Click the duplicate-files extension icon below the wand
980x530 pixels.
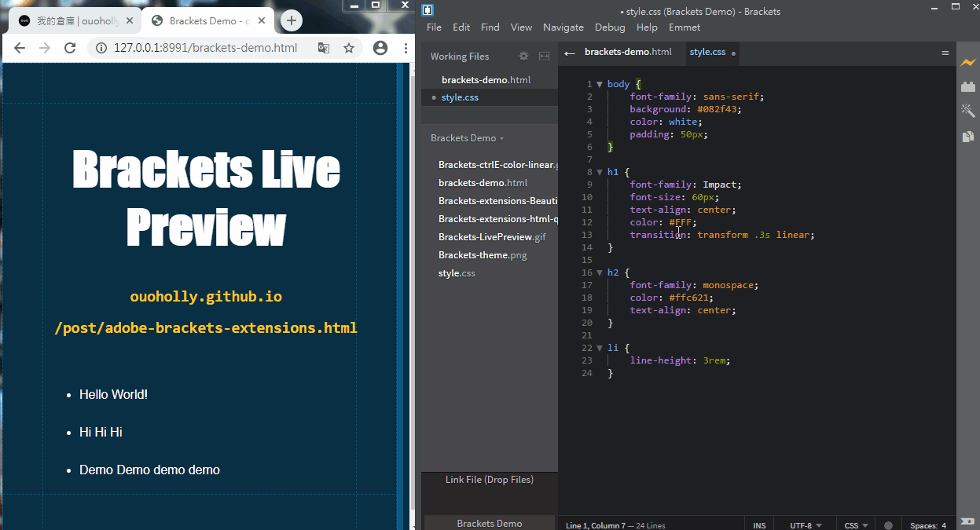click(968, 136)
